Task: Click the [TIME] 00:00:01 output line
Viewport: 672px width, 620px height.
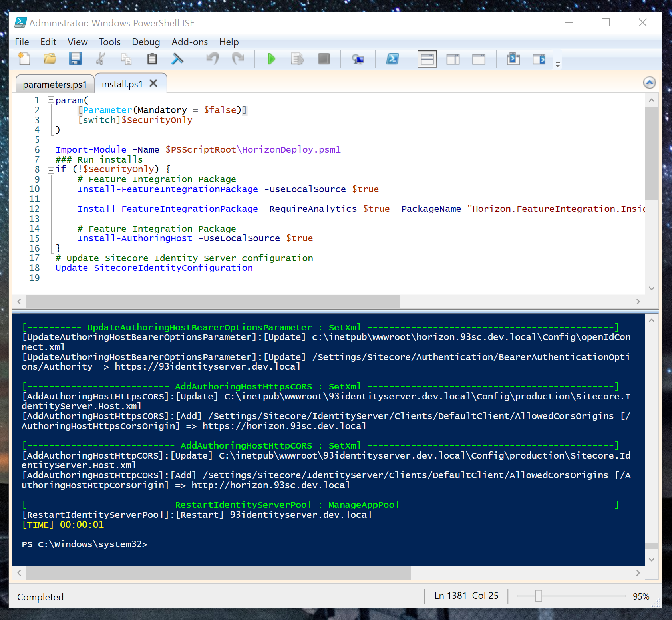Action: (x=63, y=525)
